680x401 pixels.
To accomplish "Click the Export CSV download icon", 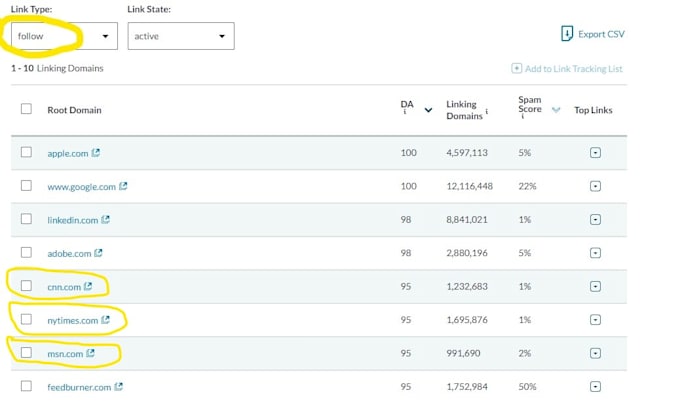I will coord(566,34).
